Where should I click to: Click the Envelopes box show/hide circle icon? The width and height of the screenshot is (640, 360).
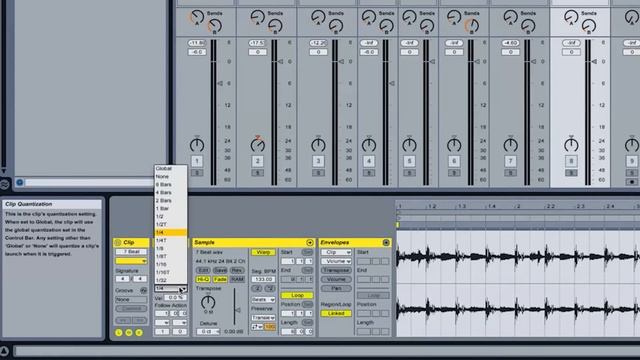[x=386, y=242]
